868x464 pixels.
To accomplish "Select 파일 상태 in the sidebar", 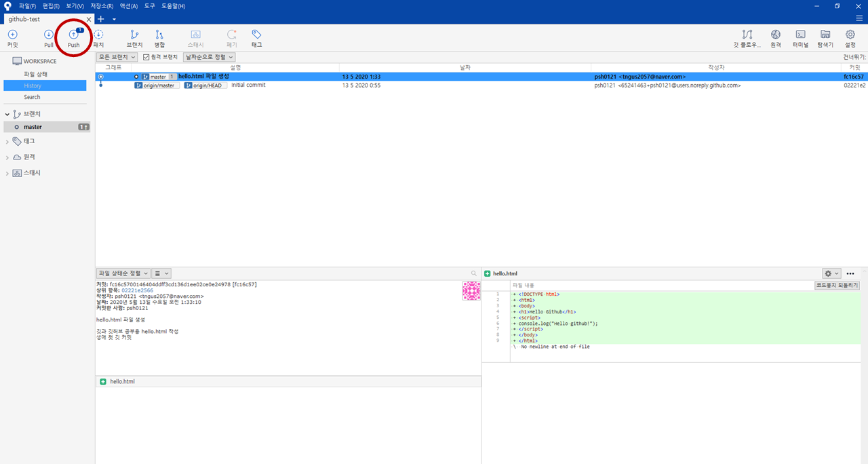I will (x=35, y=73).
